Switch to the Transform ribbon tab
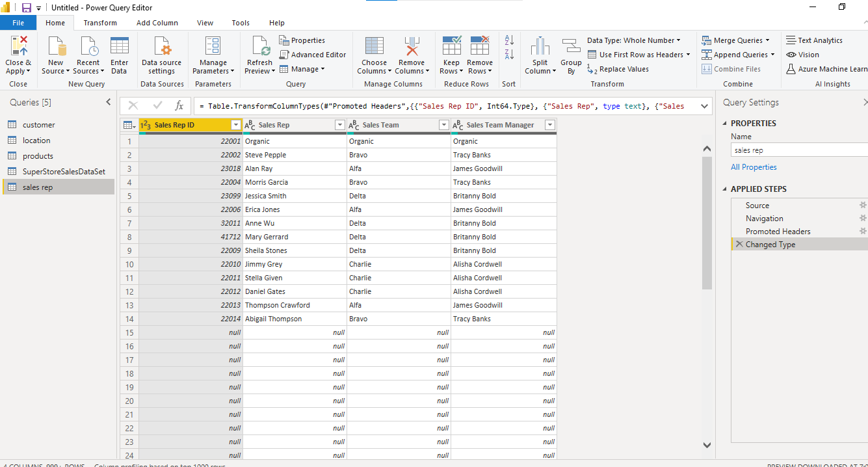Screen dimensions: 868x467 (x=100, y=22)
